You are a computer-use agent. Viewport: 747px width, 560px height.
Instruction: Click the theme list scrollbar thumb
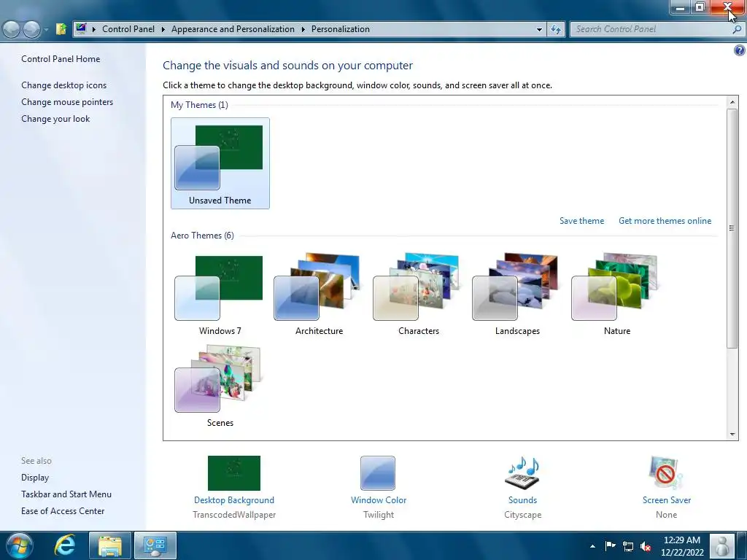pos(732,228)
